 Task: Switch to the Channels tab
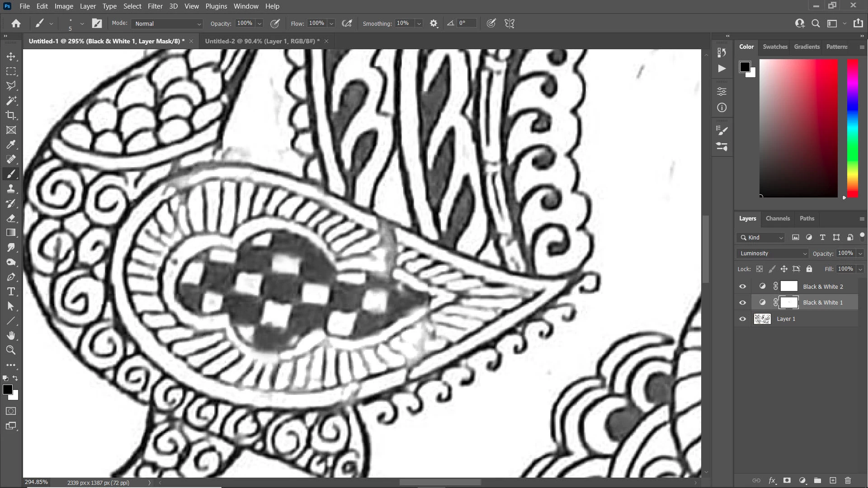[x=778, y=218]
